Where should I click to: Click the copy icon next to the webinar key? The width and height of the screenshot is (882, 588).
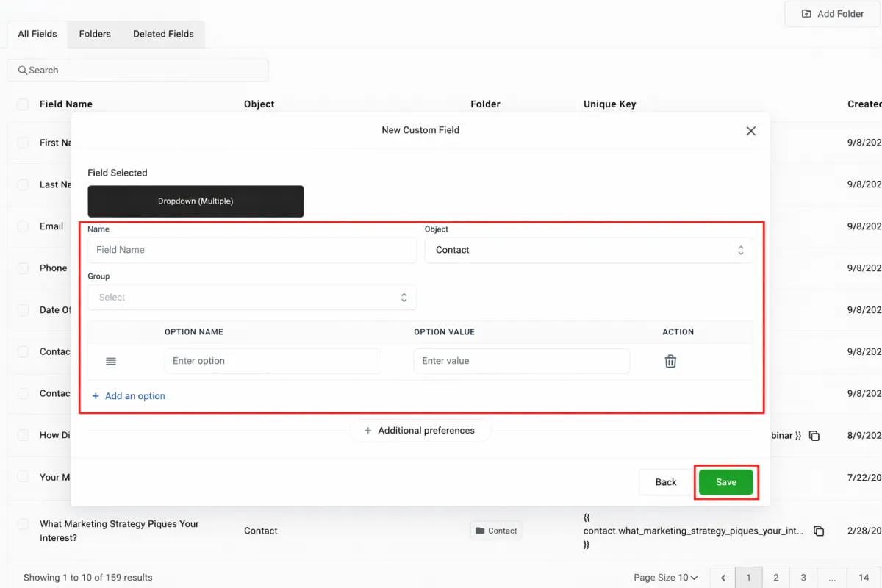coord(814,436)
